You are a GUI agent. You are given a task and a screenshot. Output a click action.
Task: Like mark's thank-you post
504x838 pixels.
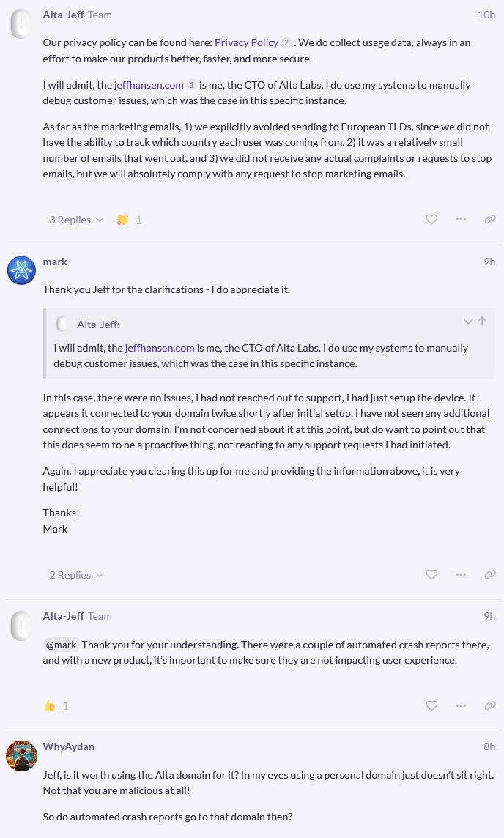point(431,574)
